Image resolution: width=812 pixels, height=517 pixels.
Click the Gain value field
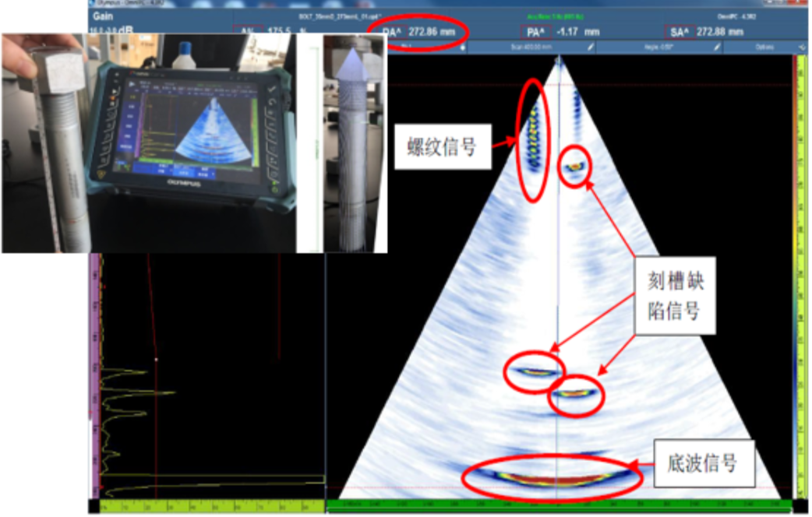[111, 30]
